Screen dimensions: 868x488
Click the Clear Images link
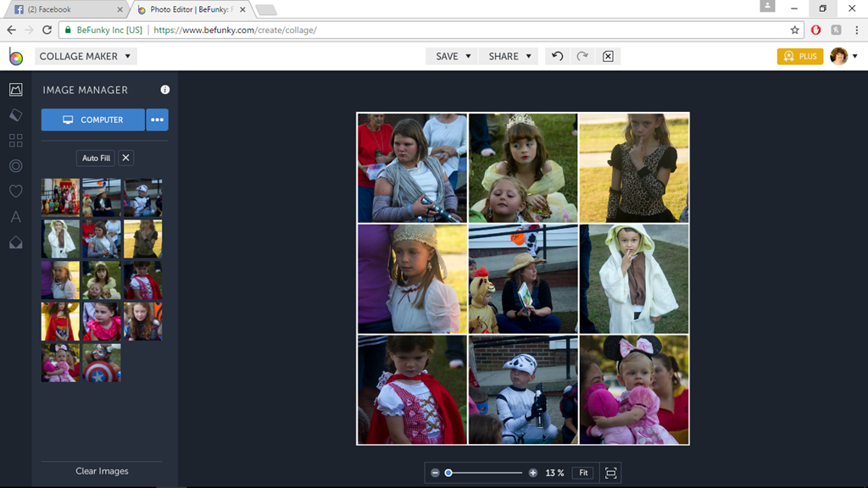[102, 471]
